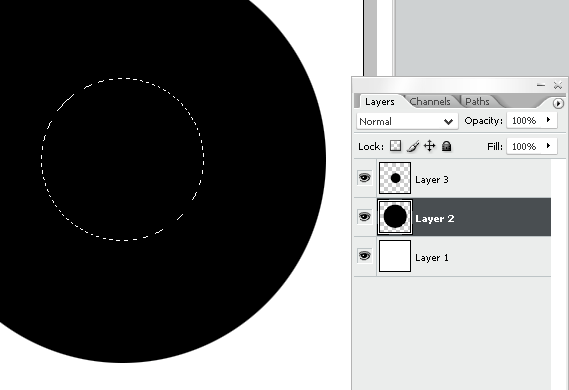This screenshot has width=569, height=390.
Task: Click the Opacity label
Action: (x=484, y=121)
